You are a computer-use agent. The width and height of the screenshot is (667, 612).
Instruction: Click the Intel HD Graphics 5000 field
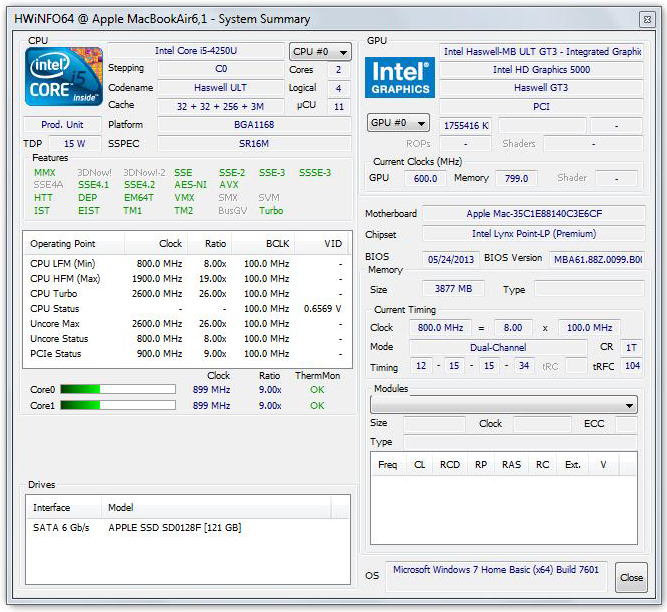click(x=541, y=70)
